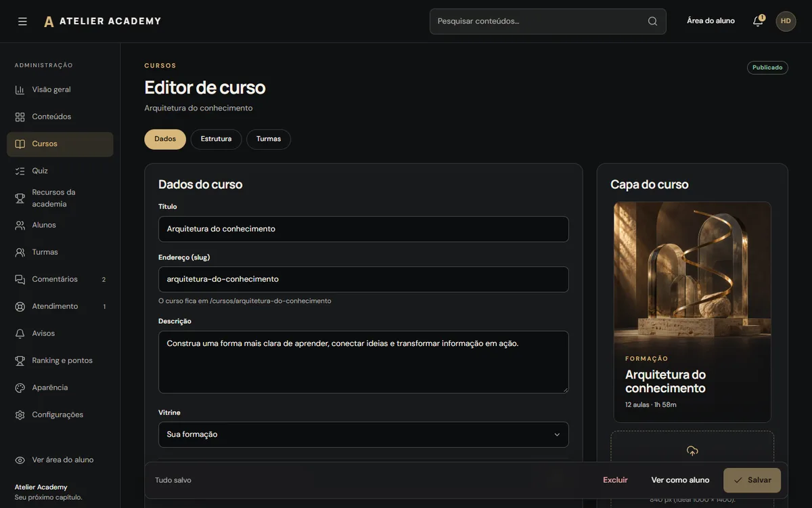The height and width of the screenshot is (508, 812).
Task: Click into the Título input field
Action: [363, 229]
